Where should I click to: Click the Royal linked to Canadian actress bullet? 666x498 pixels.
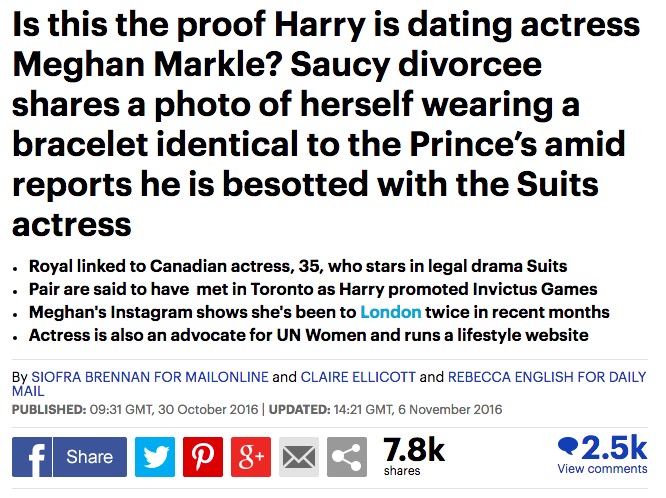298,266
